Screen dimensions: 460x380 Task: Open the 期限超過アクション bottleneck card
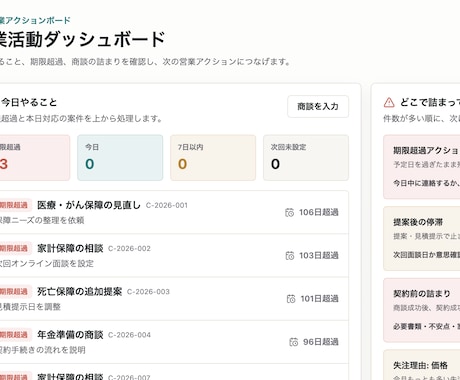coord(422,167)
